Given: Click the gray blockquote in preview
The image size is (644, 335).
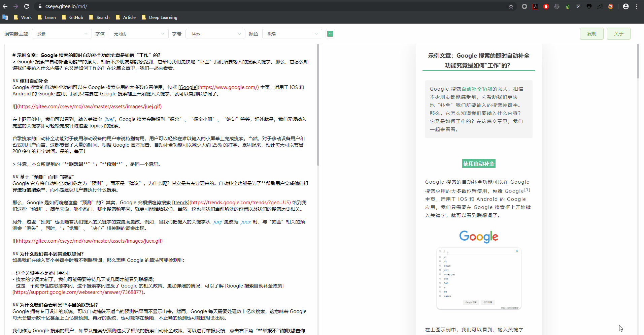Looking at the screenshot, I should click(479, 109).
